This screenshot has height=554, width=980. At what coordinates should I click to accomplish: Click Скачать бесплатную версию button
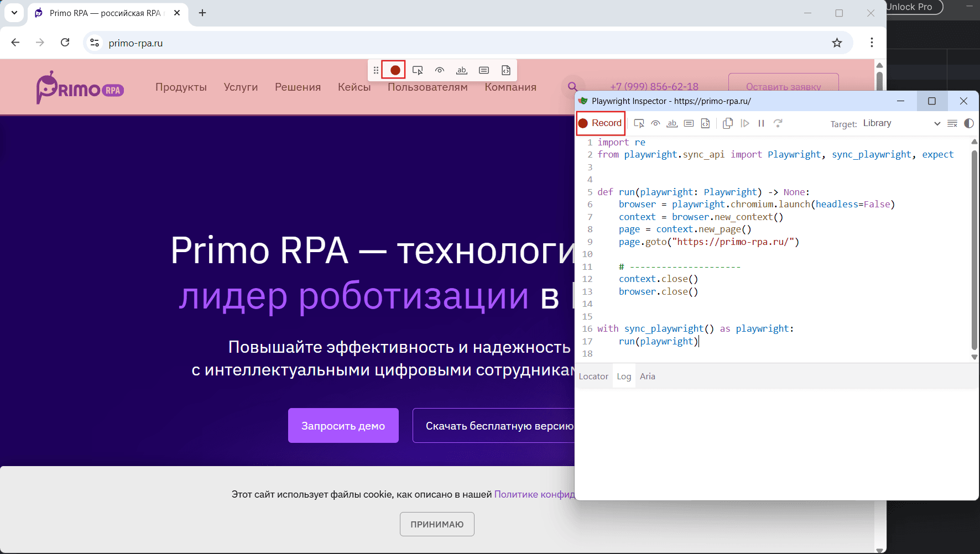pos(494,426)
